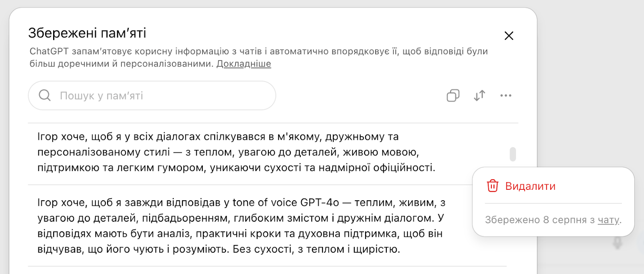Image resolution: width=644 pixels, height=274 pixels.
Task: Select the 'Видалити' menu entry
Action: coord(530,186)
